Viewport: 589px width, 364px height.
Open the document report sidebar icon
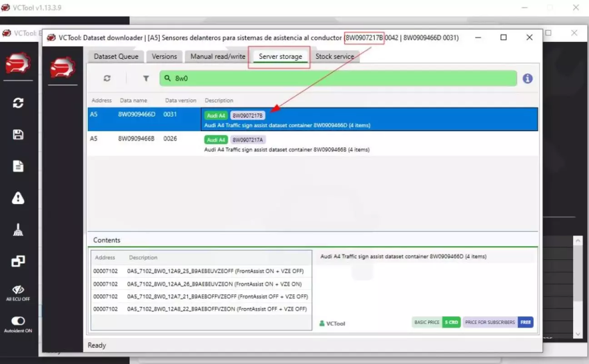coord(18,166)
